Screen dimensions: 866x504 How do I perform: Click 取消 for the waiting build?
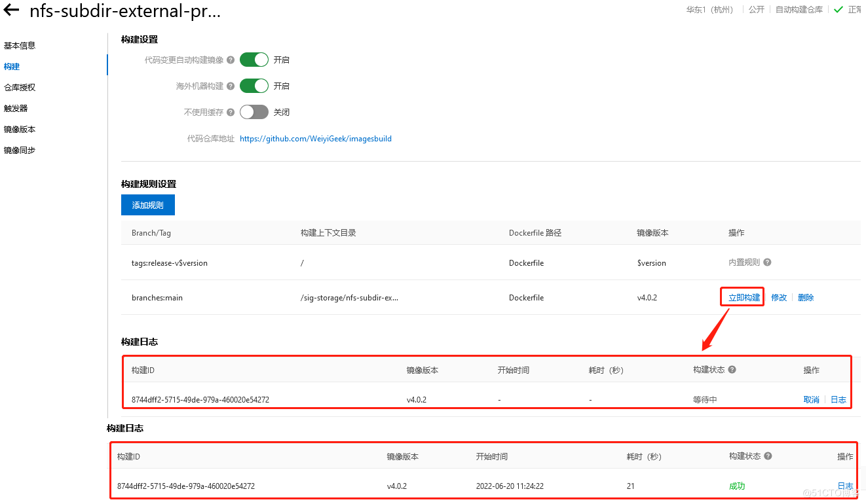point(812,399)
